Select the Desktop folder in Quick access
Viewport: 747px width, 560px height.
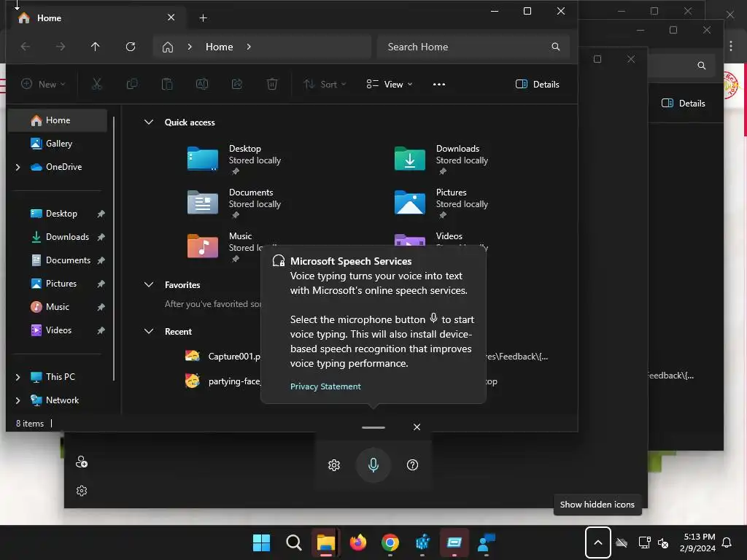click(x=233, y=158)
